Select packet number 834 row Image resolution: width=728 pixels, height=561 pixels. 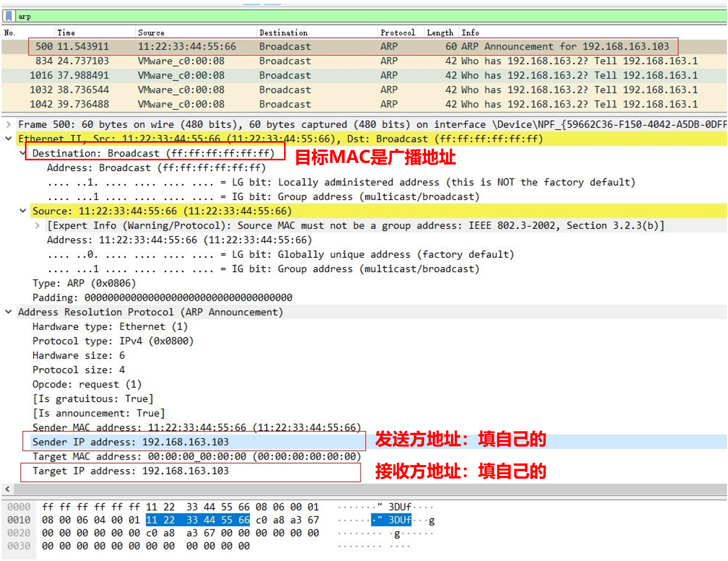[x=364, y=61]
